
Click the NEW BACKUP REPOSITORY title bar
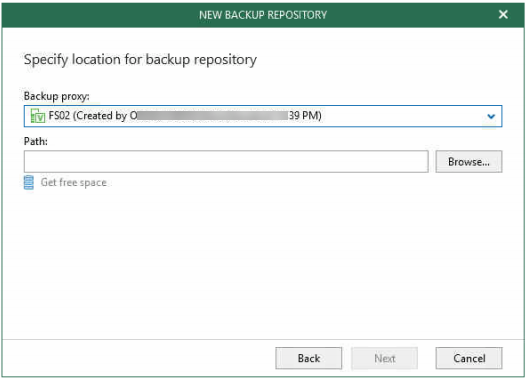(263, 15)
